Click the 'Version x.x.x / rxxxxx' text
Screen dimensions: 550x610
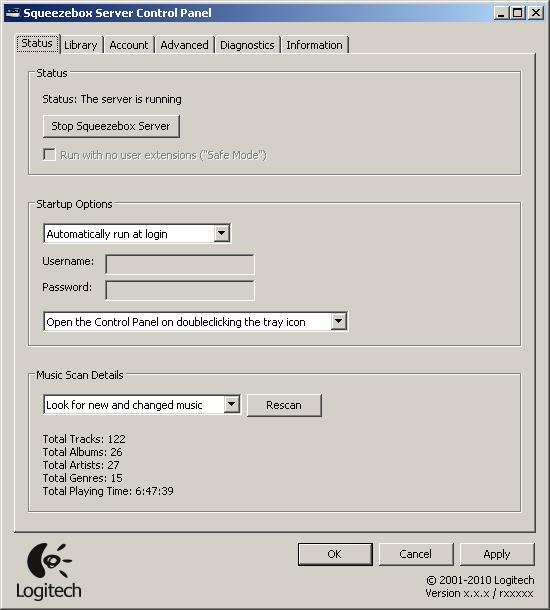click(479, 593)
